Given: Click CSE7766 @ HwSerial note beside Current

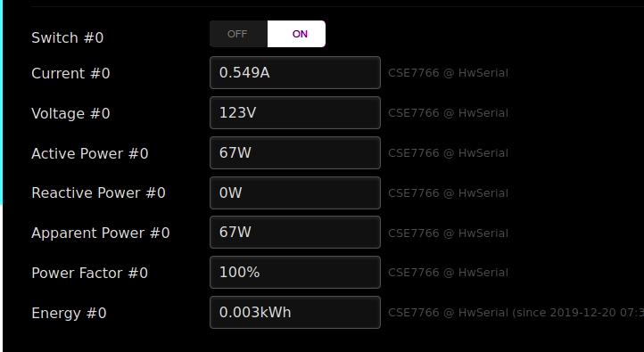Looking at the screenshot, I should point(448,73).
